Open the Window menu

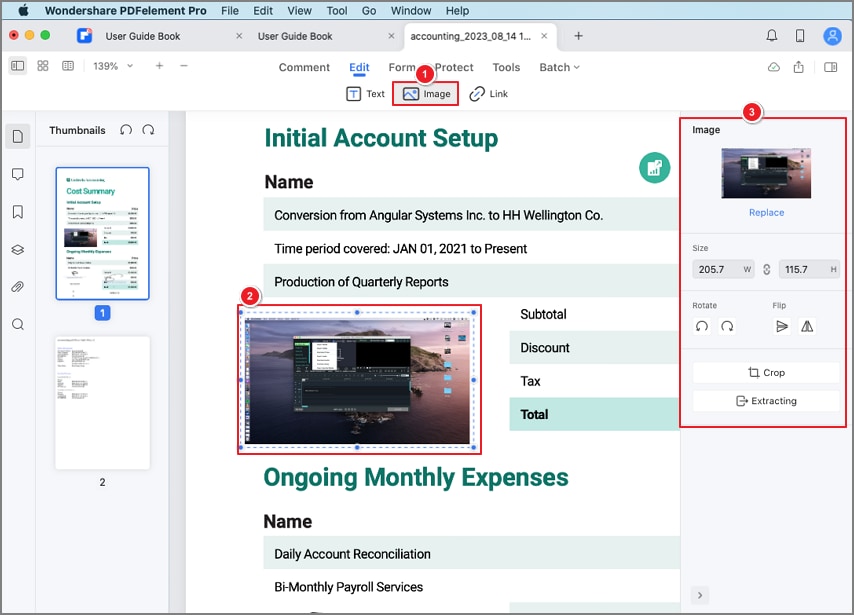click(411, 10)
